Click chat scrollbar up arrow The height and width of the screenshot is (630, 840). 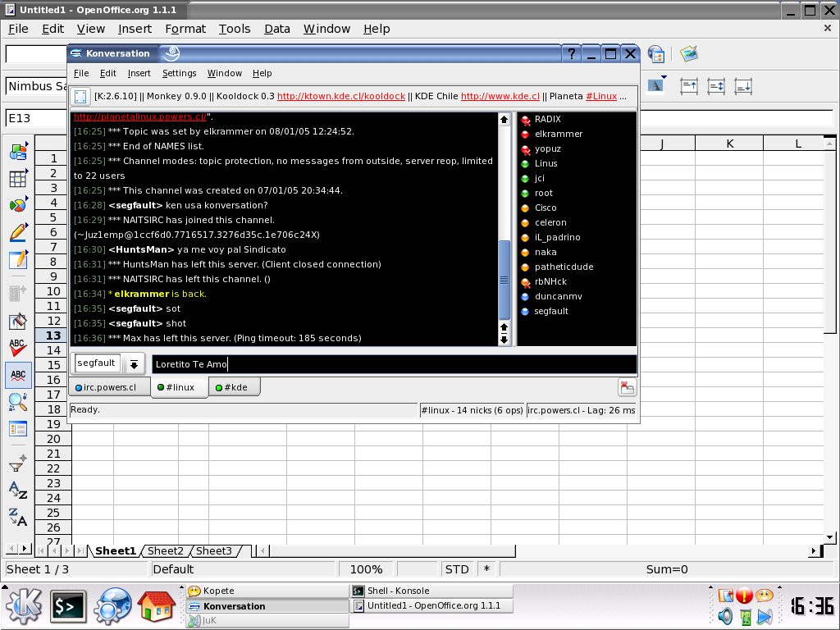pyautogui.click(x=504, y=120)
